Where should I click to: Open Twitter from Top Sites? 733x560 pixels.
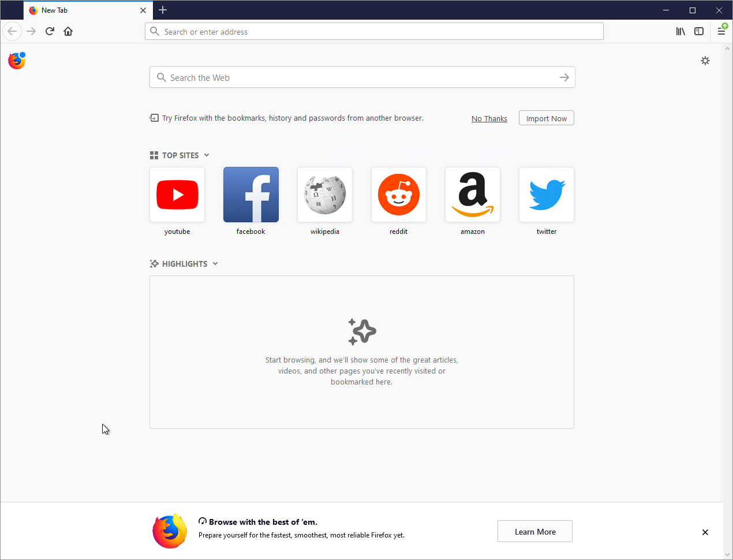pos(547,195)
